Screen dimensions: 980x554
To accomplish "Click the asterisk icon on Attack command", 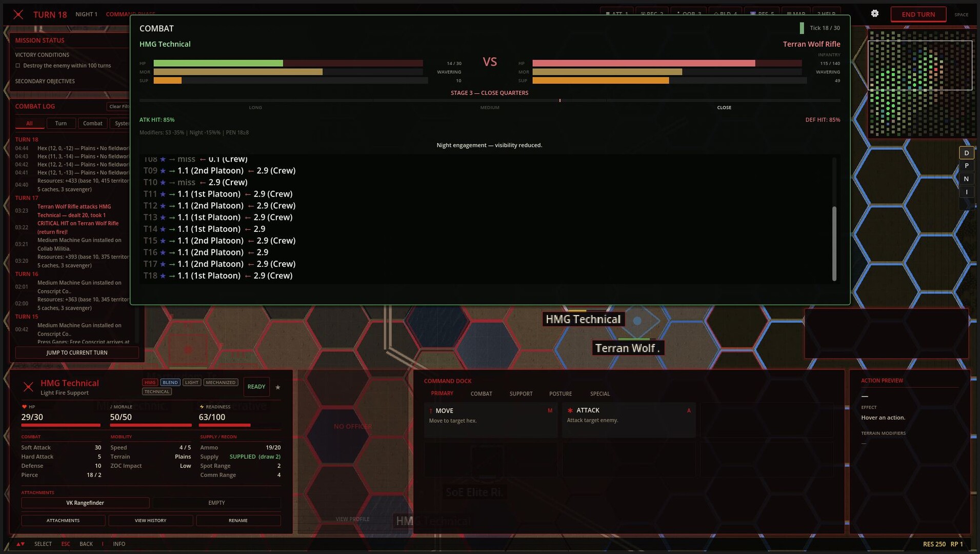I will tap(570, 410).
